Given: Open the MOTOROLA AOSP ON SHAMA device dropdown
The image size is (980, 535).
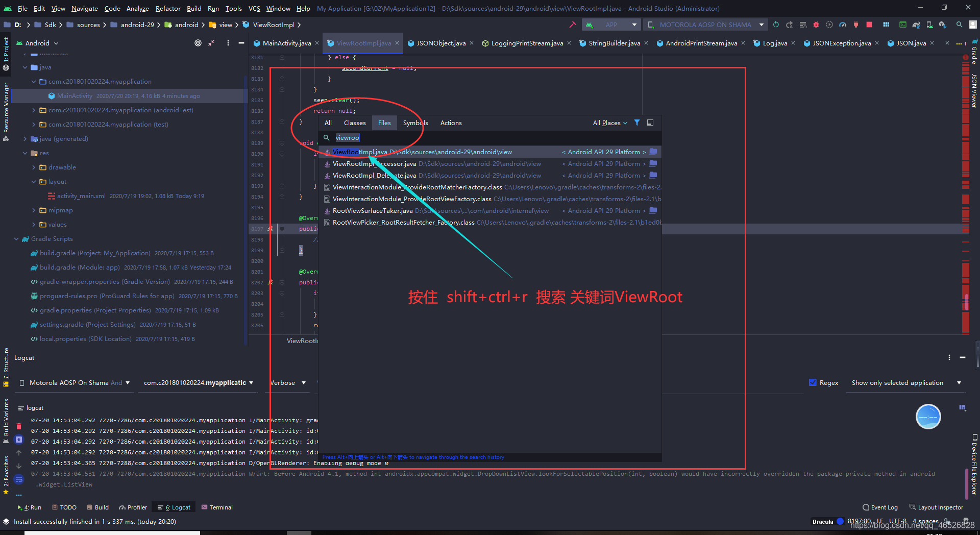Looking at the screenshot, I should [706, 25].
